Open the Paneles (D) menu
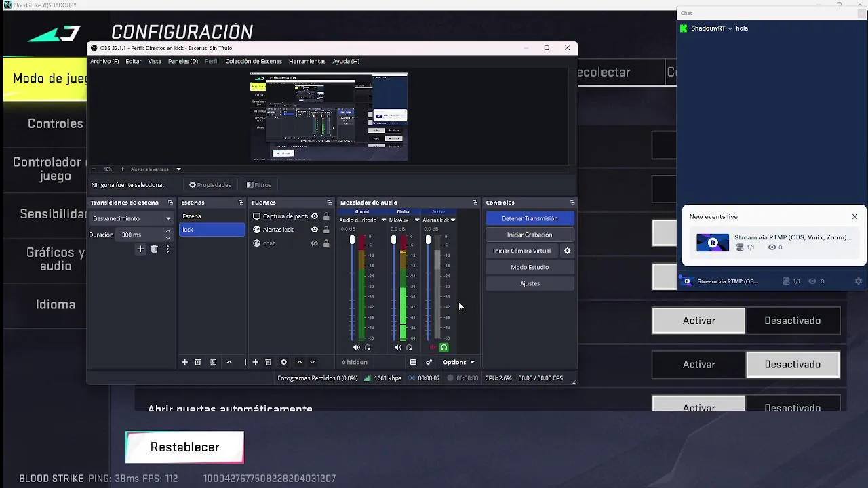The height and width of the screenshot is (488, 868). click(x=183, y=61)
